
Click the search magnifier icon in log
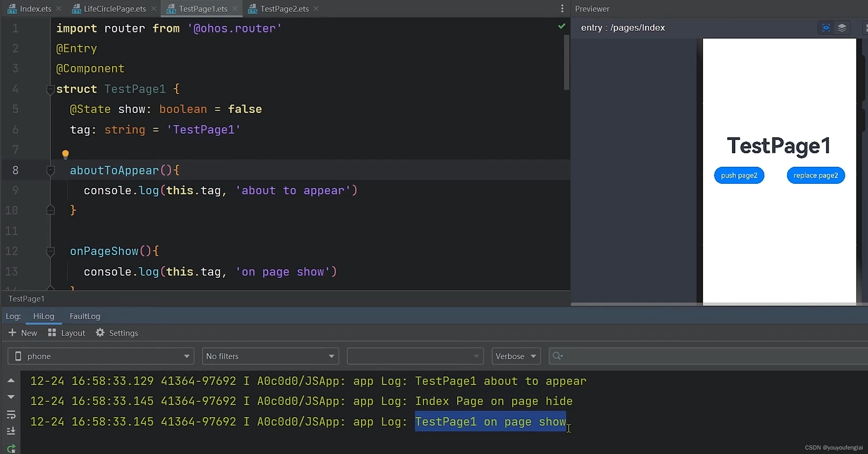(557, 356)
